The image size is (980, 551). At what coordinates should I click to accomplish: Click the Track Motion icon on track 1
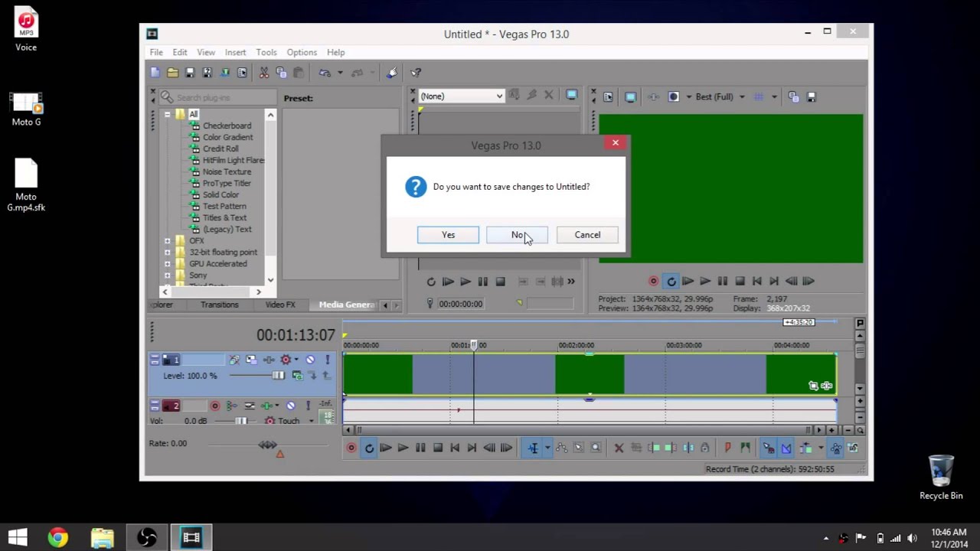251,360
